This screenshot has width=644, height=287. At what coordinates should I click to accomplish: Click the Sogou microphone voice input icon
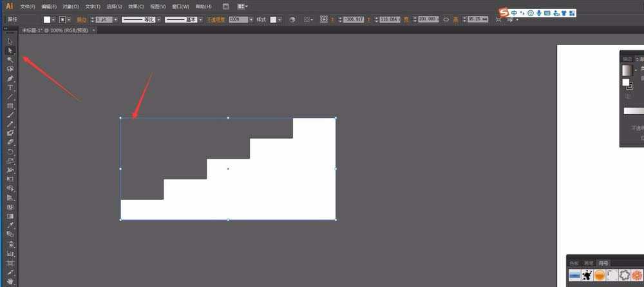pyautogui.click(x=538, y=13)
